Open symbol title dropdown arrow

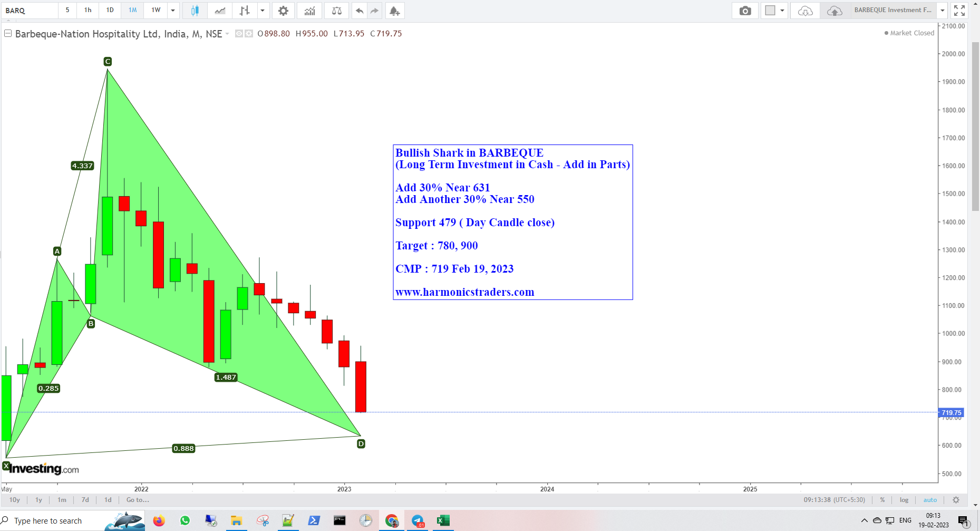point(227,34)
